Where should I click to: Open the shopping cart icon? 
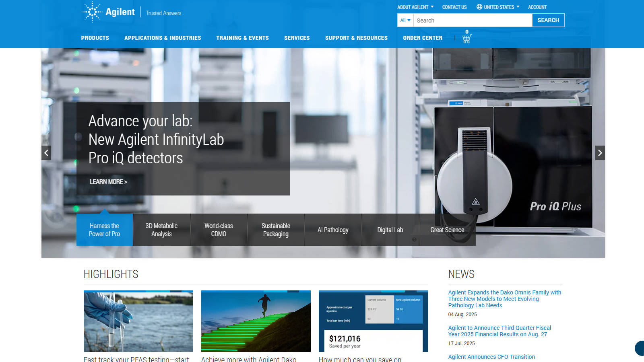pyautogui.click(x=466, y=39)
